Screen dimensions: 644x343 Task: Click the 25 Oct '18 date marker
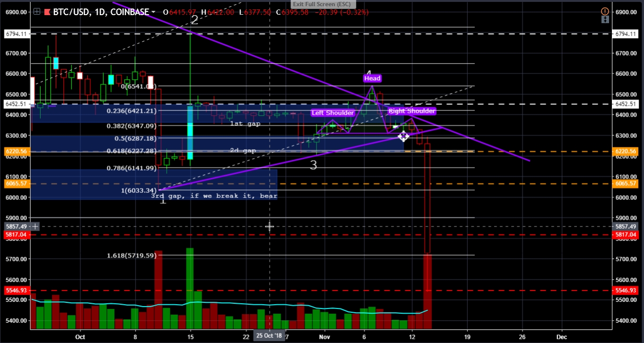pyautogui.click(x=269, y=336)
